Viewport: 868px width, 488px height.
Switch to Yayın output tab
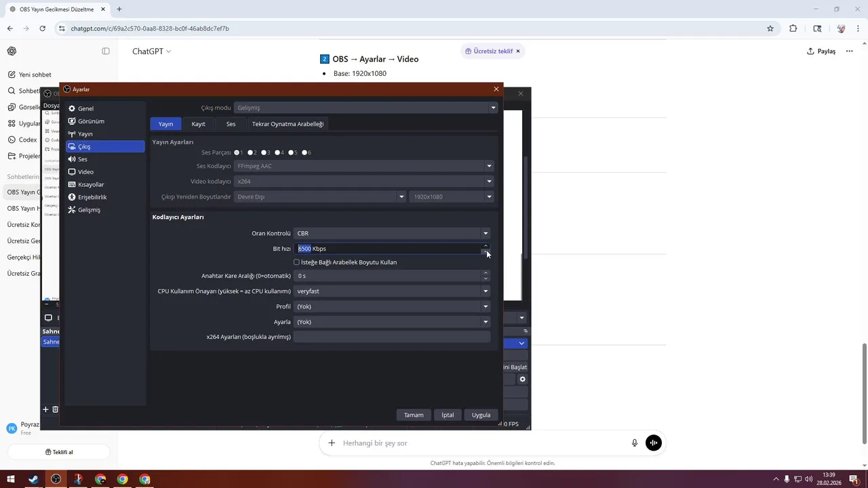click(165, 124)
